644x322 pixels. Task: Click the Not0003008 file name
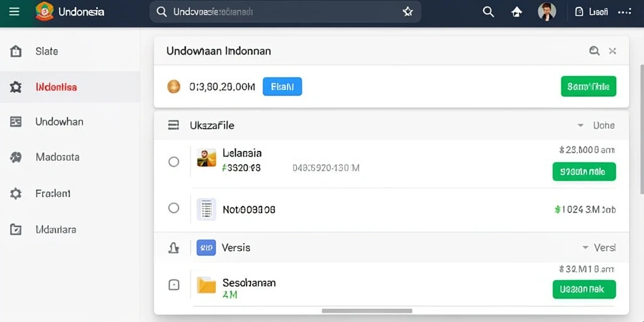[x=249, y=210]
